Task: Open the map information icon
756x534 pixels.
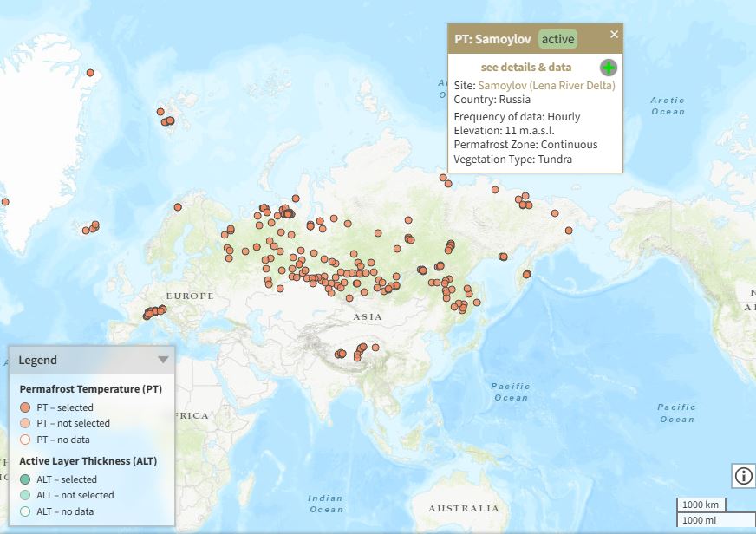Action: click(x=743, y=475)
